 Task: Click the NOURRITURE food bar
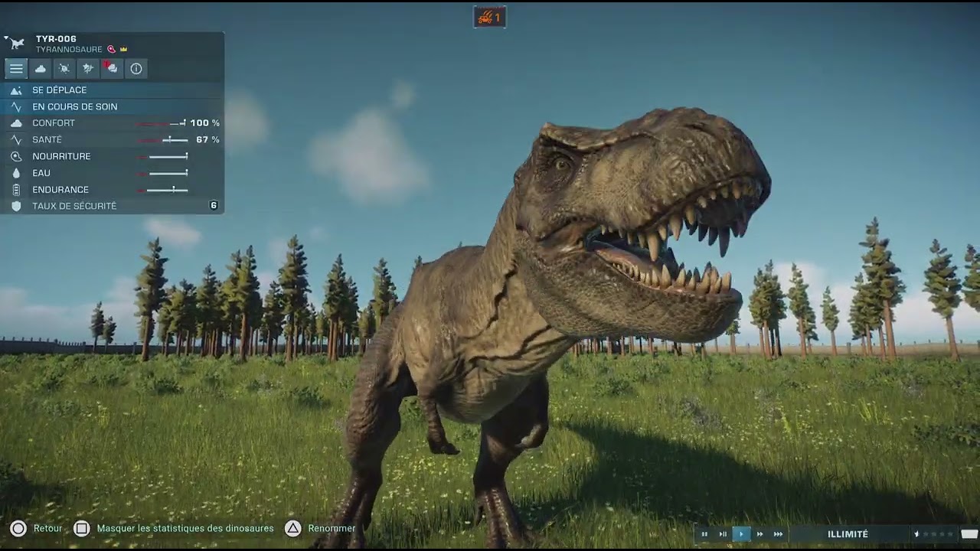tap(163, 156)
